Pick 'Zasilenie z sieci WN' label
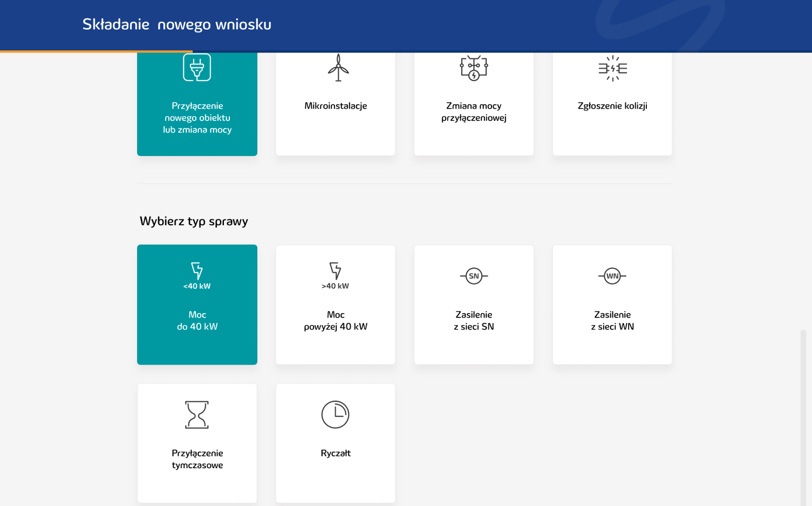This screenshot has width=812, height=506. 612,321
